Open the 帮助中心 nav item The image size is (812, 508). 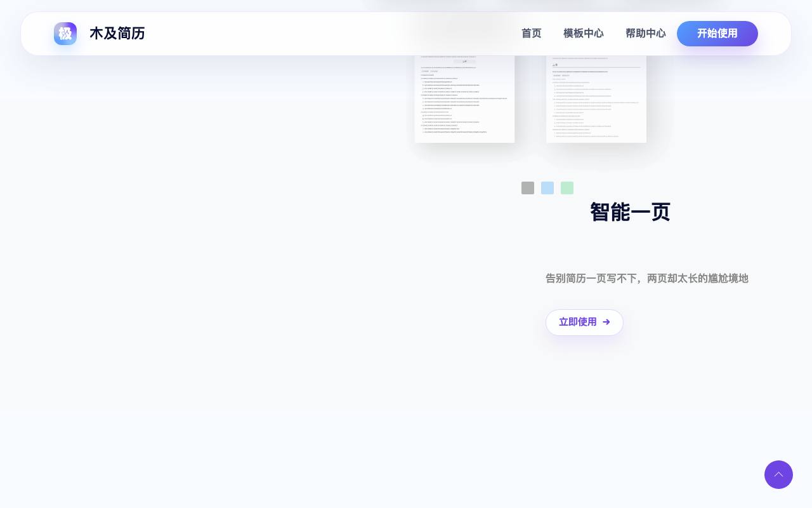click(646, 34)
